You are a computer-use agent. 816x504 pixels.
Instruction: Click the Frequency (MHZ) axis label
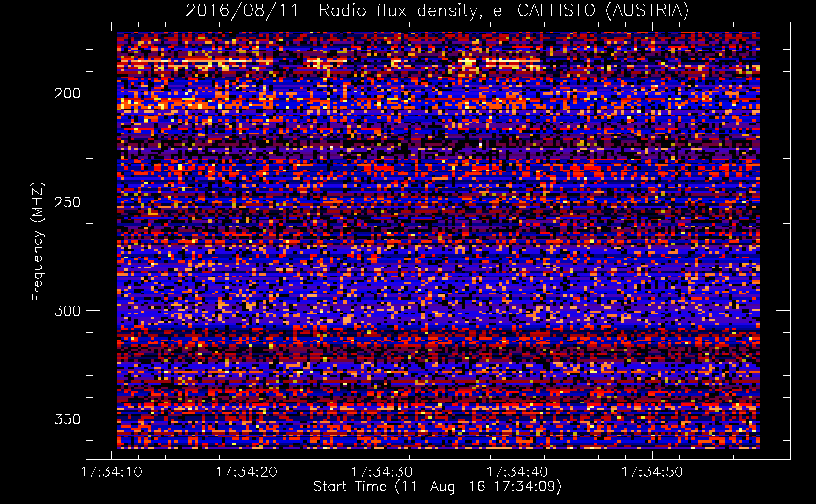coord(38,241)
